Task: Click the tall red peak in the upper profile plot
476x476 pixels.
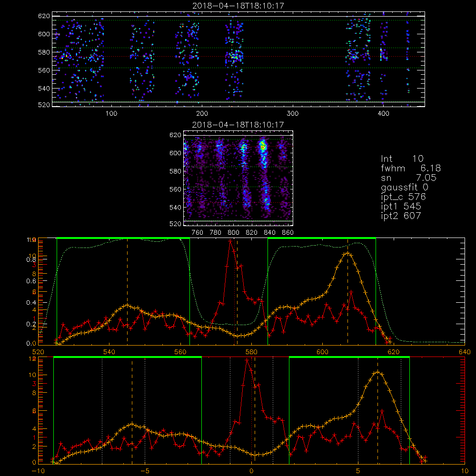Action: coord(230,241)
